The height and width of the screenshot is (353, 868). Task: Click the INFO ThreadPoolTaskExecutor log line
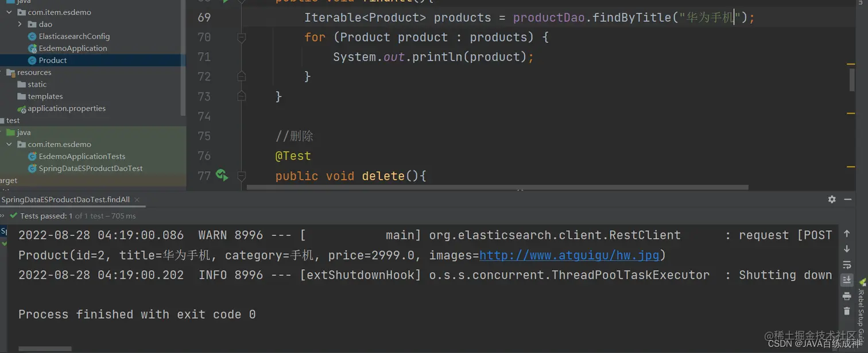point(425,275)
